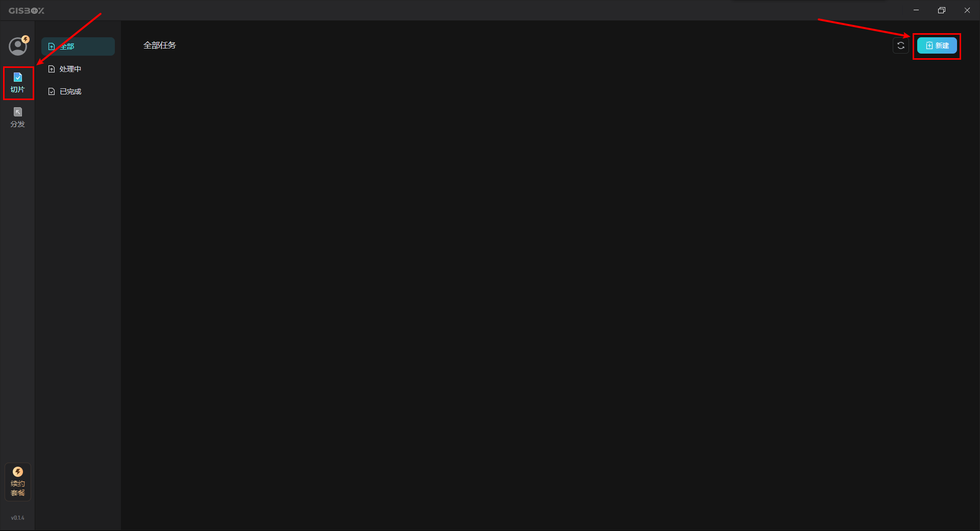The image size is (980, 531).
Task: Minimize the GISBOX window
Action: [x=916, y=10]
